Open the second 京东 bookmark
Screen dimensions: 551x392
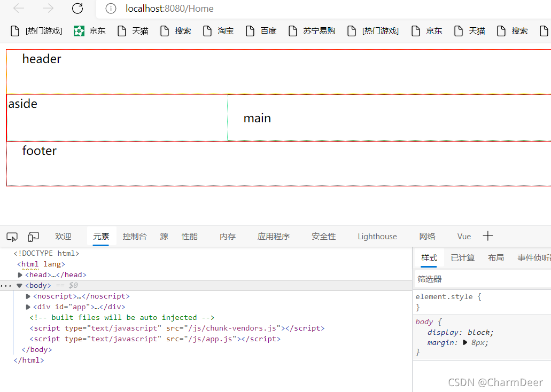[426, 31]
